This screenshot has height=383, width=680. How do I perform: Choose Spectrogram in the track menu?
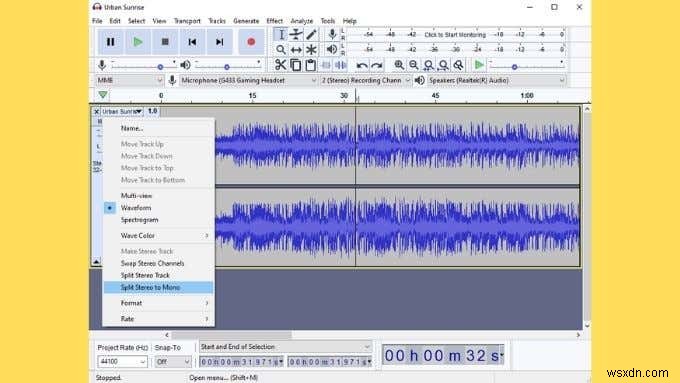[158, 220]
